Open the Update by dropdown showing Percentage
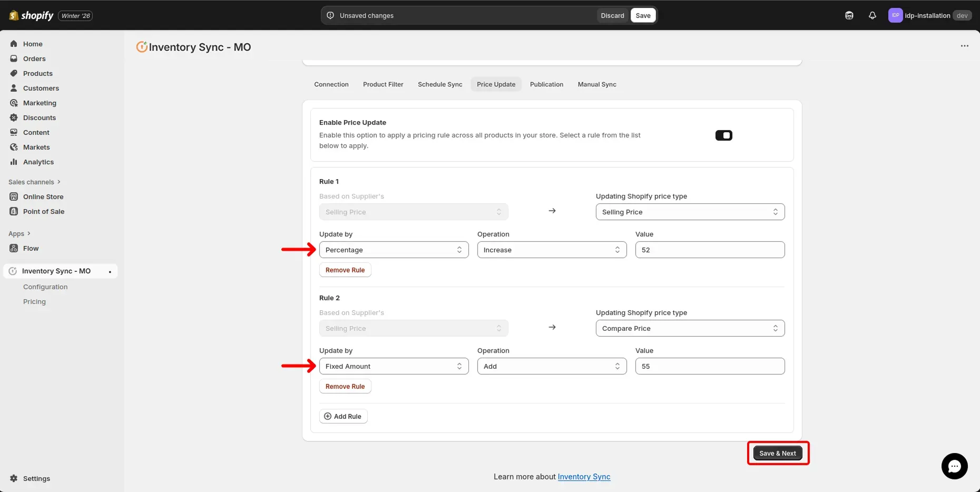 point(394,250)
